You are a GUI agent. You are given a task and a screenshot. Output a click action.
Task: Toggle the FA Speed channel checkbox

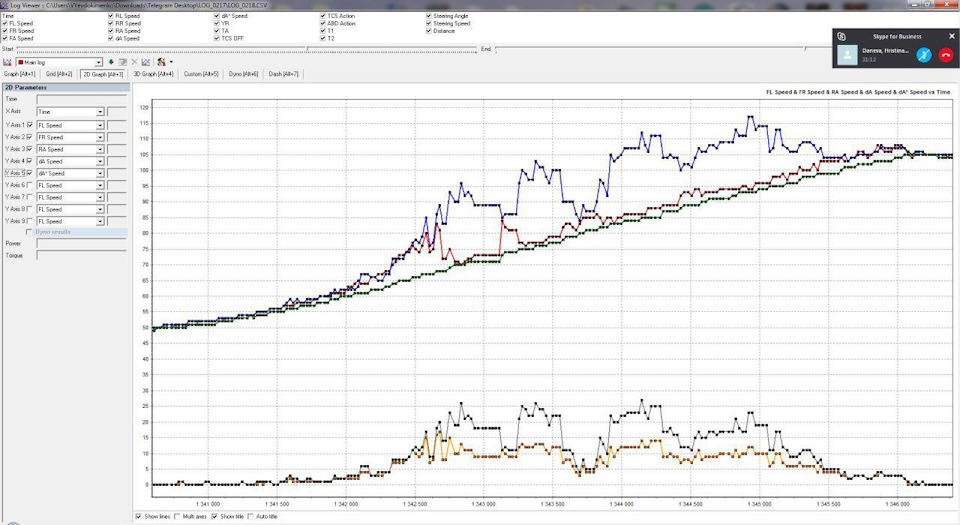point(5,38)
